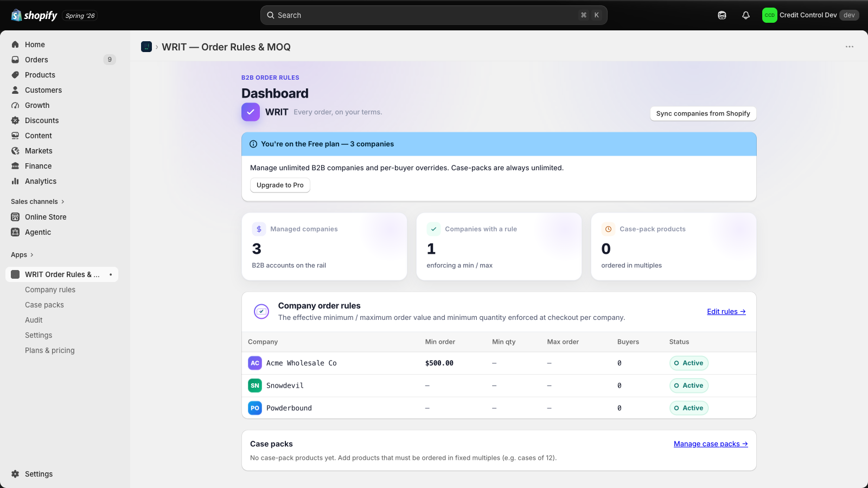Click the dev badge in top bar
This screenshot has width=868, height=488.
[849, 15]
